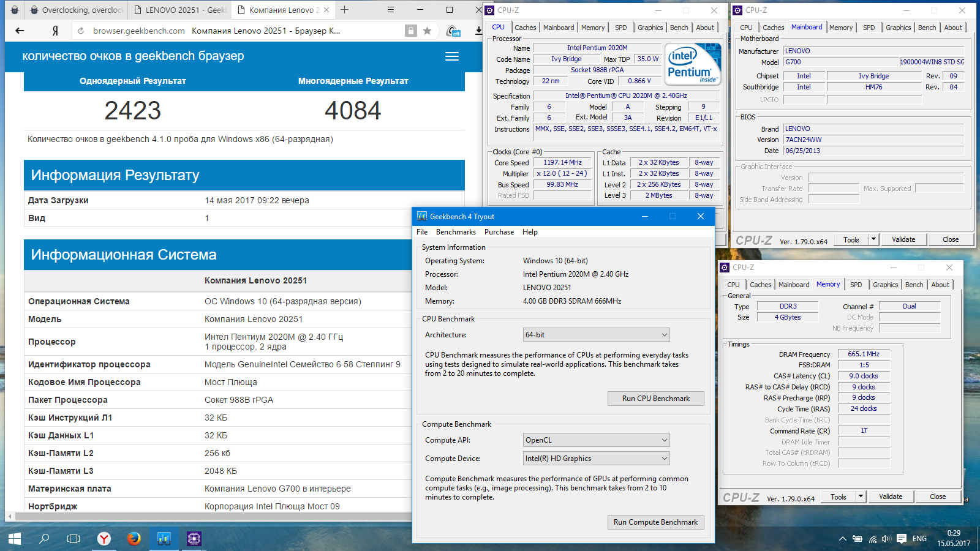This screenshot has height=551, width=980.
Task: Click the Run CPU Benchmark button
Action: 655,399
